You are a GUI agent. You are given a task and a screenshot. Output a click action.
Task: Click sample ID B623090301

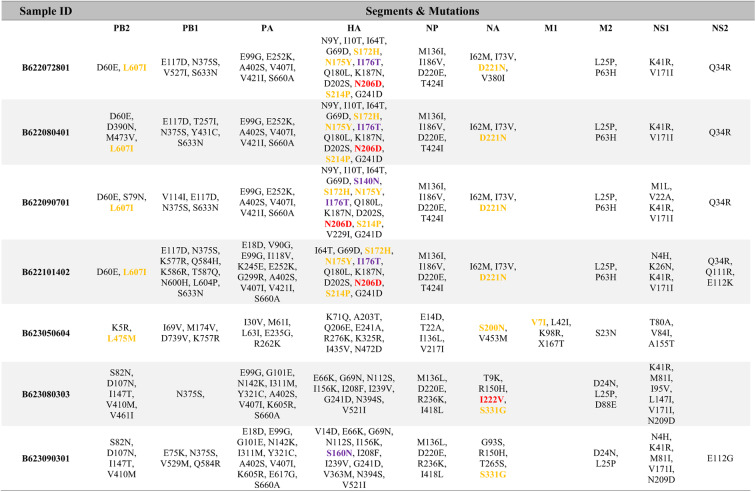[x=45, y=458]
